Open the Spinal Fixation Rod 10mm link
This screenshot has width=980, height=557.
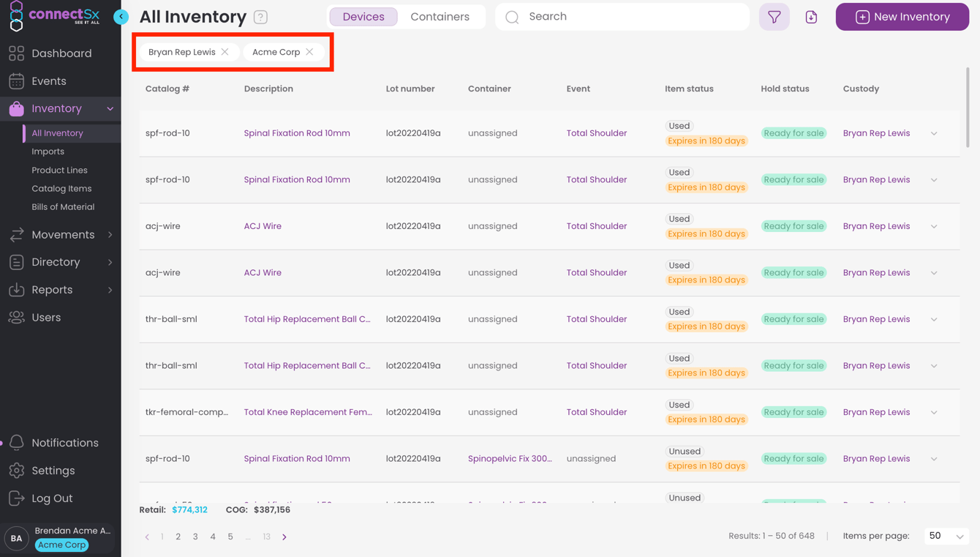tap(296, 132)
